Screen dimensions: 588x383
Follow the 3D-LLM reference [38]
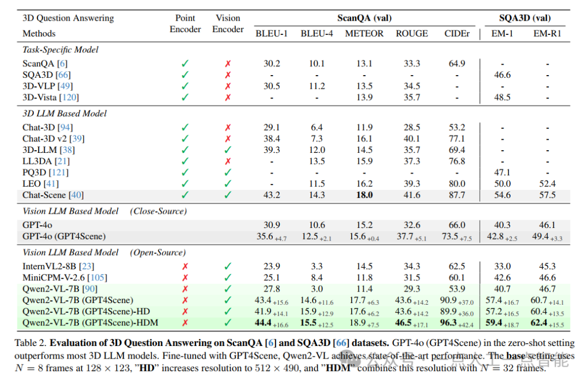pyautogui.click(x=67, y=150)
